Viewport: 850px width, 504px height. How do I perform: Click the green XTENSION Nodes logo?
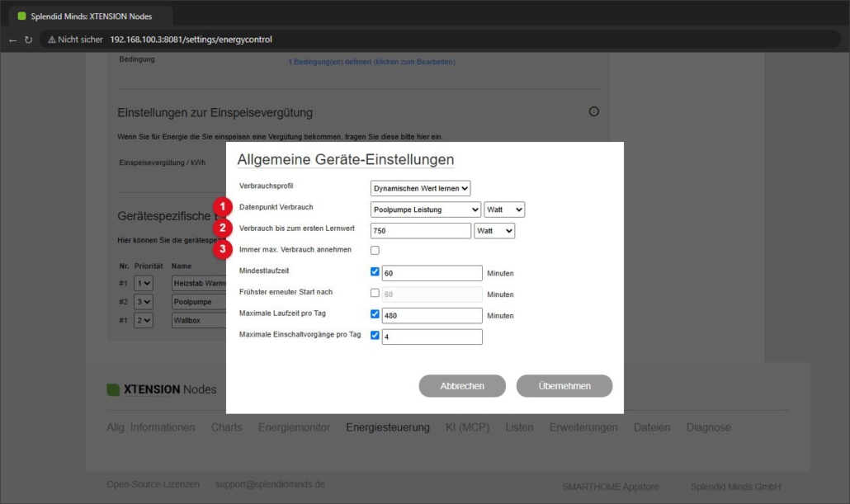point(113,389)
